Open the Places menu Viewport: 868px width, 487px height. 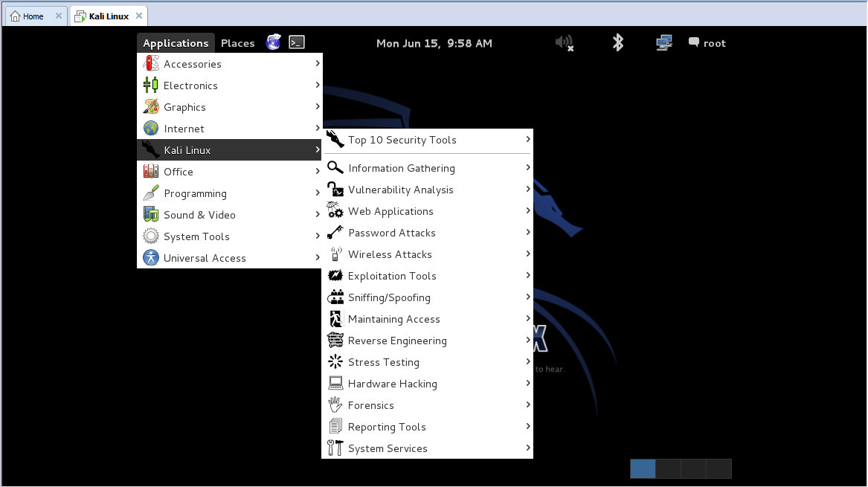click(237, 42)
